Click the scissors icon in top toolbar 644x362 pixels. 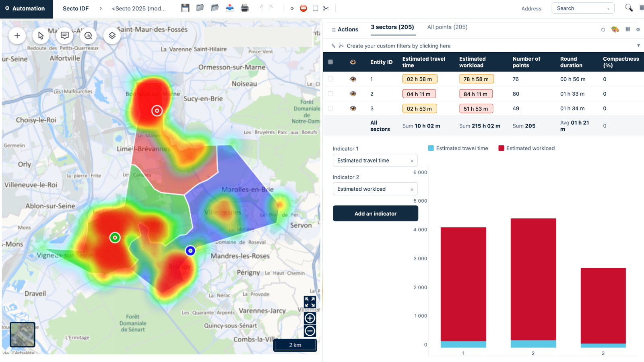point(326,8)
